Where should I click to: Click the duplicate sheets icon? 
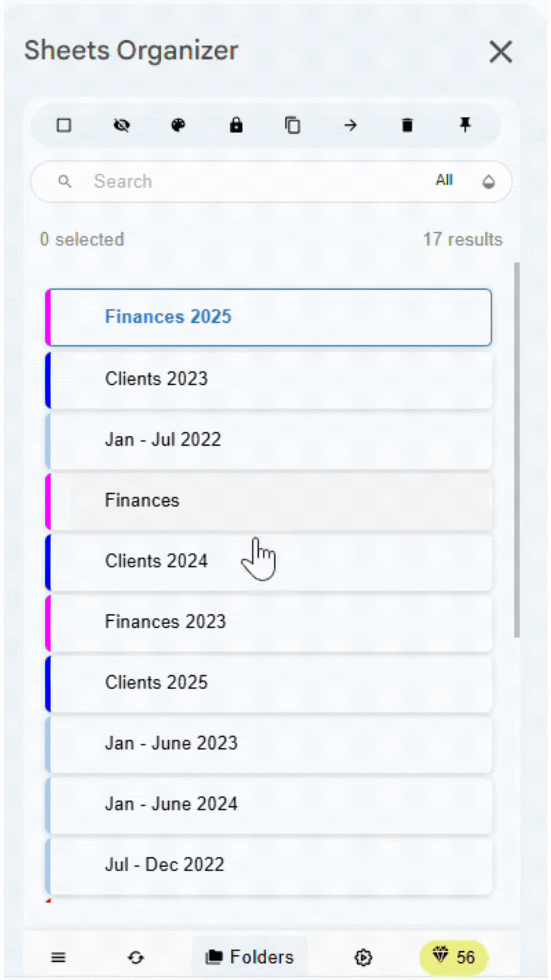coord(293,125)
